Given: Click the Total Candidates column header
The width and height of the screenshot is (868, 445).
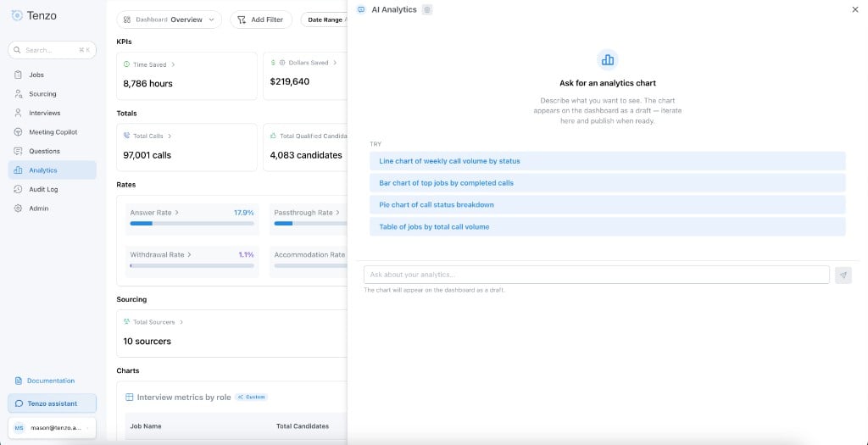Looking at the screenshot, I should (x=303, y=426).
